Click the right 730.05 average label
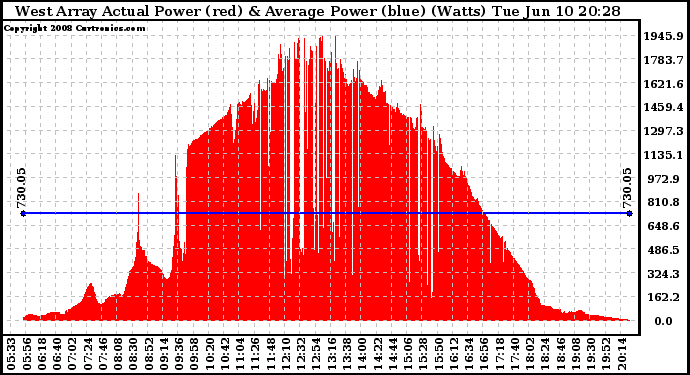690x375 pixels. pyautogui.click(x=627, y=188)
